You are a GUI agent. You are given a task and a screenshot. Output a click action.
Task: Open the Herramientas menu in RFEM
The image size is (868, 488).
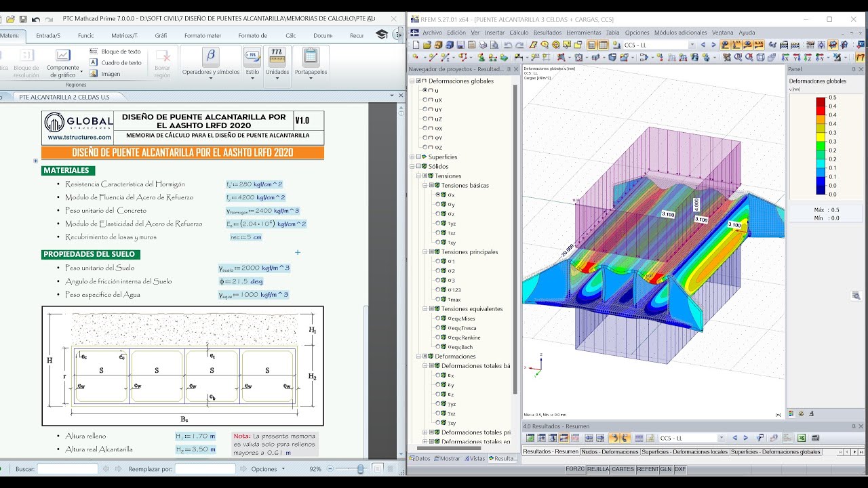click(584, 33)
